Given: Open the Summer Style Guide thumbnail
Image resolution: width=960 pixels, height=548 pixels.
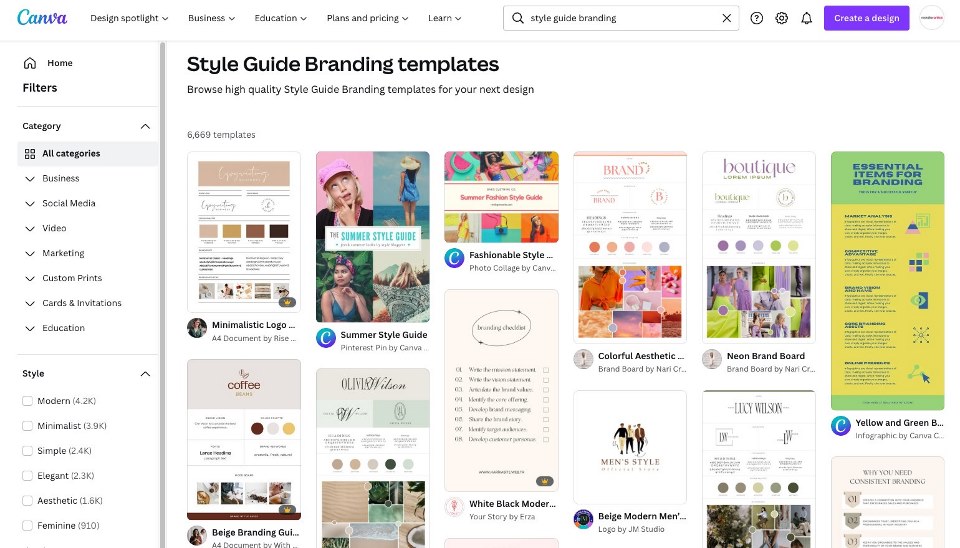Looking at the screenshot, I should click(x=373, y=237).
